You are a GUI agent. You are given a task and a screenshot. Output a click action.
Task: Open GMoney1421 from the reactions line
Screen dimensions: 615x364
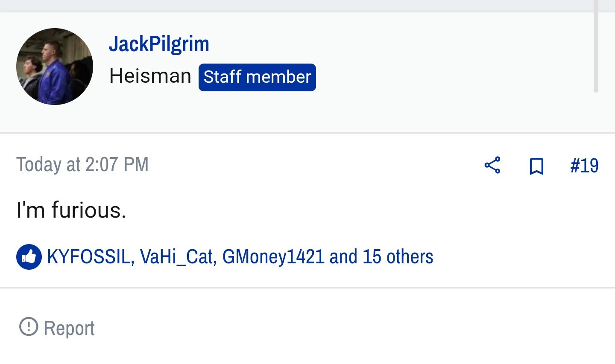point(273,257)
